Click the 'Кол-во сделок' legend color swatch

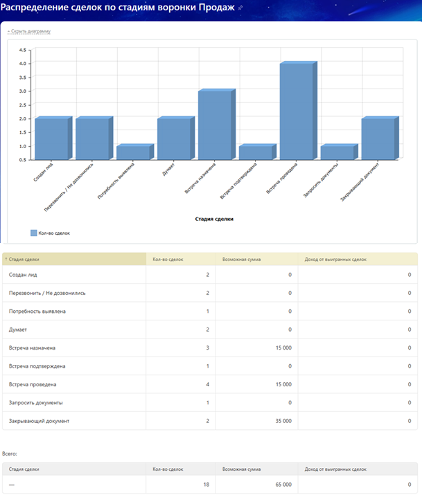click(x=34, y=233)
